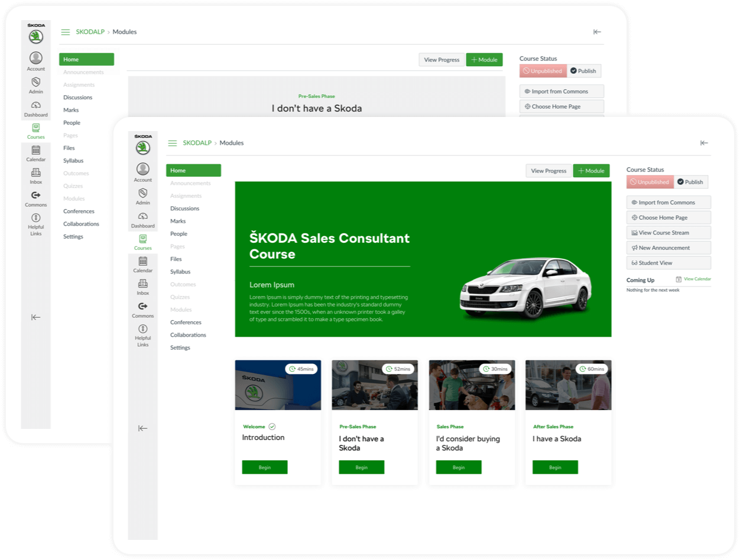Open Discussions in back window course menu
The height and width of the screenshot is (560, 740).
tap(78, 97)
